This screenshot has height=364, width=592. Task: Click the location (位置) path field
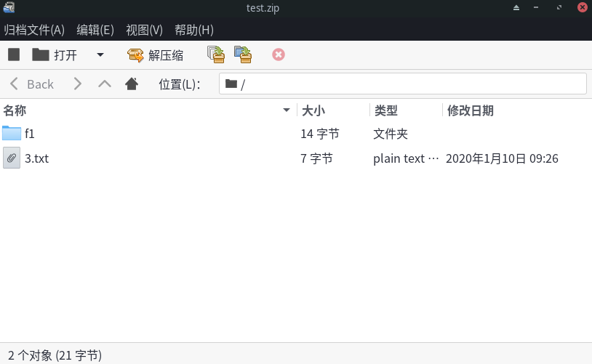pos(402,84)
